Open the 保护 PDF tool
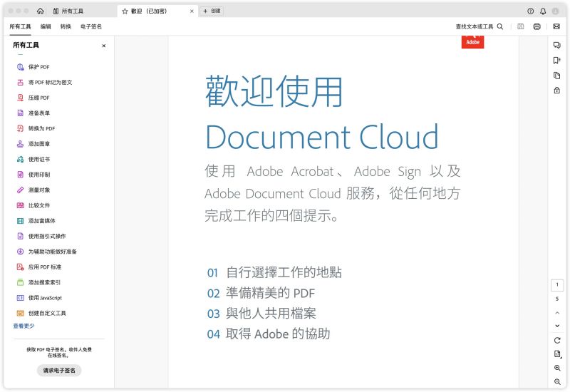 (x=33, y=67)
